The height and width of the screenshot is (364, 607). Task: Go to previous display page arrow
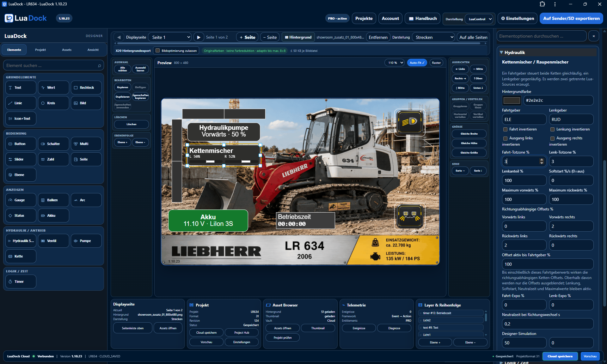pyautogui.click(x=119, y=37)
